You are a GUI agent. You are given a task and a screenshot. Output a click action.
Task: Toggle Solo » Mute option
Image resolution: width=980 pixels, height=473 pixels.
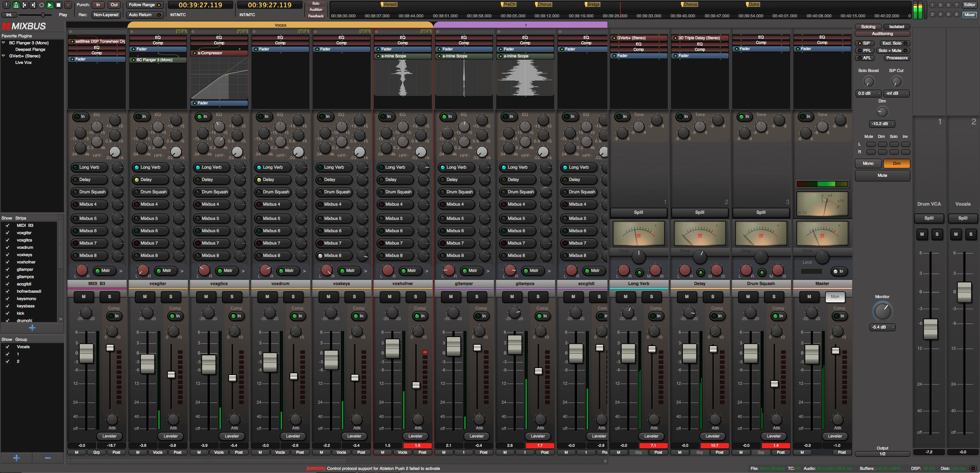point(893,50)
